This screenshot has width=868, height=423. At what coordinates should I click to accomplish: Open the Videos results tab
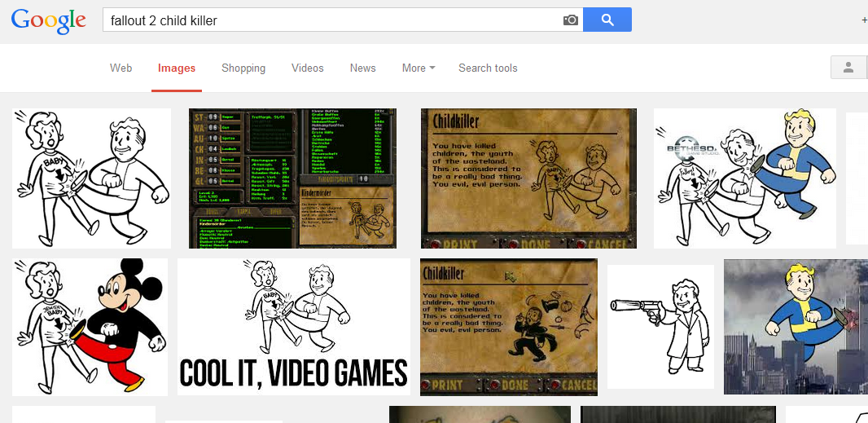pos(308,68)
